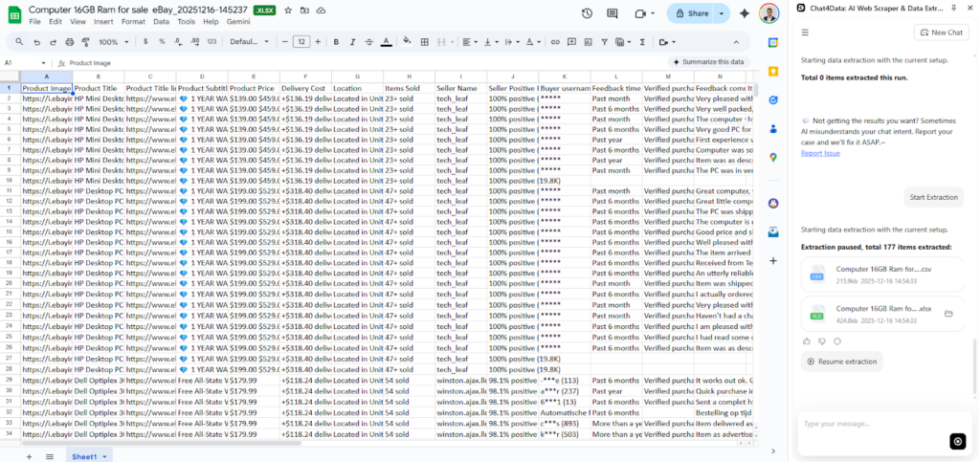Insert a comment from toolbar
Screen dimensions: 980x462
[x=571, y=42]
